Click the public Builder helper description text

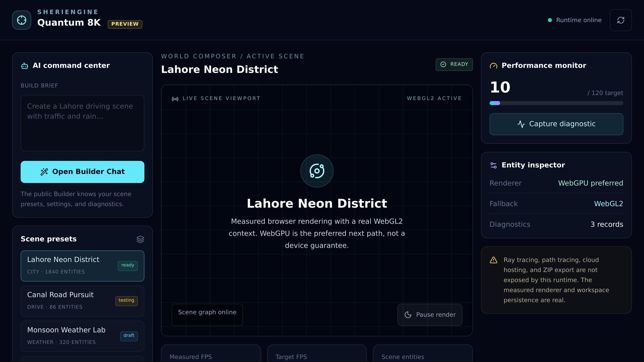[x=76, y=199]
